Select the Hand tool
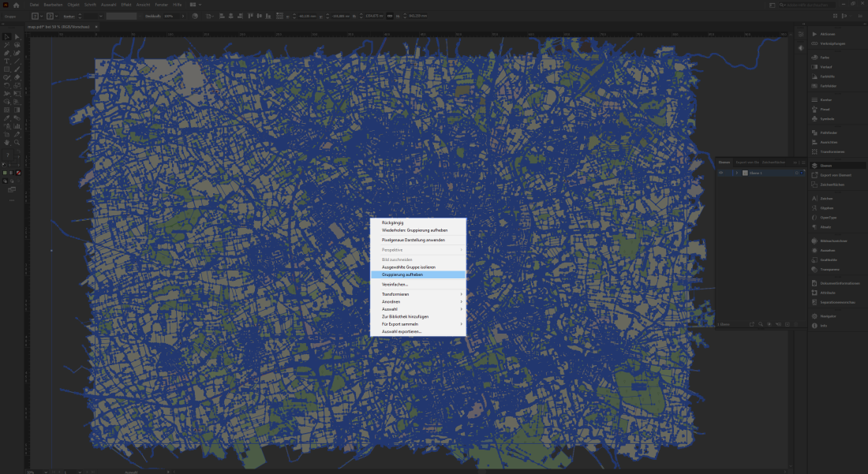Screen dimensions: 868x474 7,143
